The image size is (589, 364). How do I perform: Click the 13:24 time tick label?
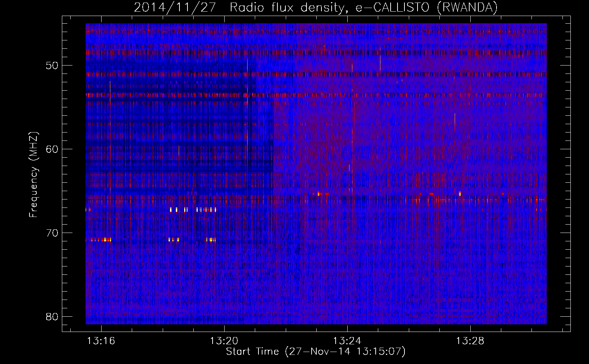(x=347, y=341)
